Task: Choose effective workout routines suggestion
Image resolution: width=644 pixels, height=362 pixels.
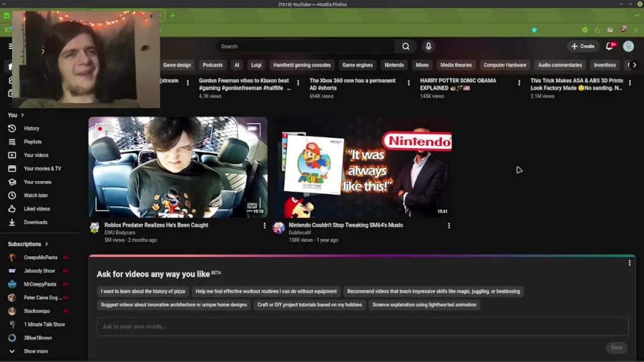Action: click(266, 291)
